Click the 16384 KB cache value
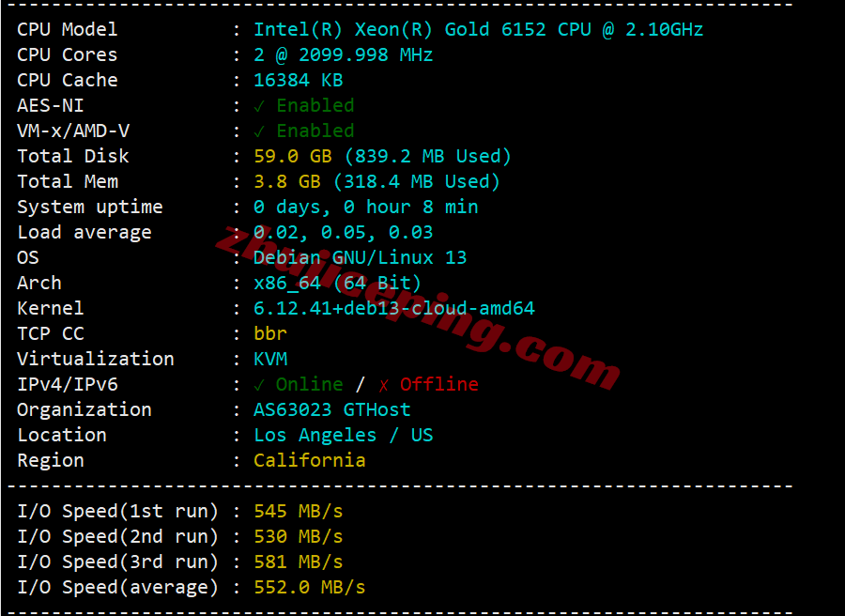This screenshot has width=845, height=616. [x=298, y=81]
